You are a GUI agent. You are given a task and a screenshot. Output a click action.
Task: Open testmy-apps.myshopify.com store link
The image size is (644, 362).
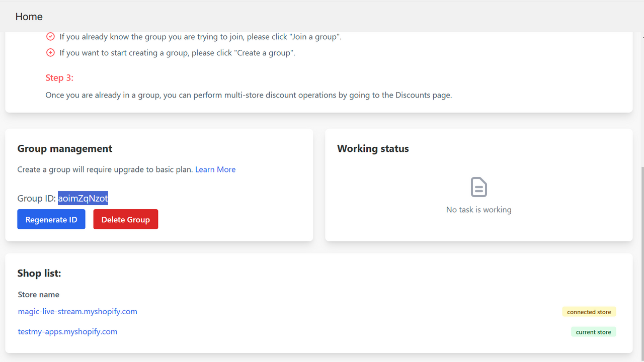(x=67, y=331)
